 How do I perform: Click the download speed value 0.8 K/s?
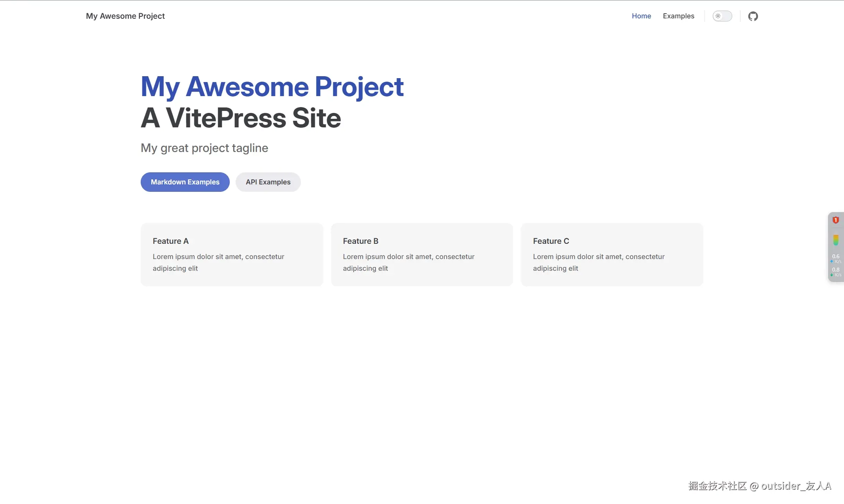coord(836,269)
